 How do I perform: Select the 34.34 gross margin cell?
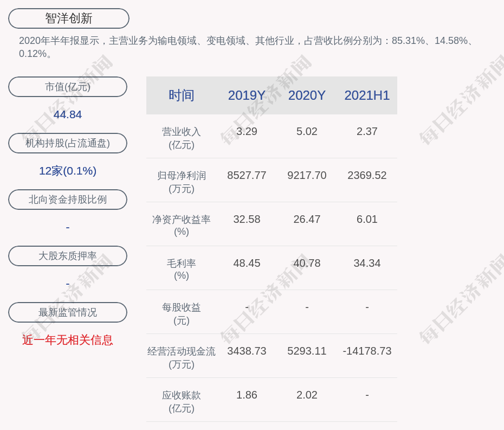pos(367,263)
